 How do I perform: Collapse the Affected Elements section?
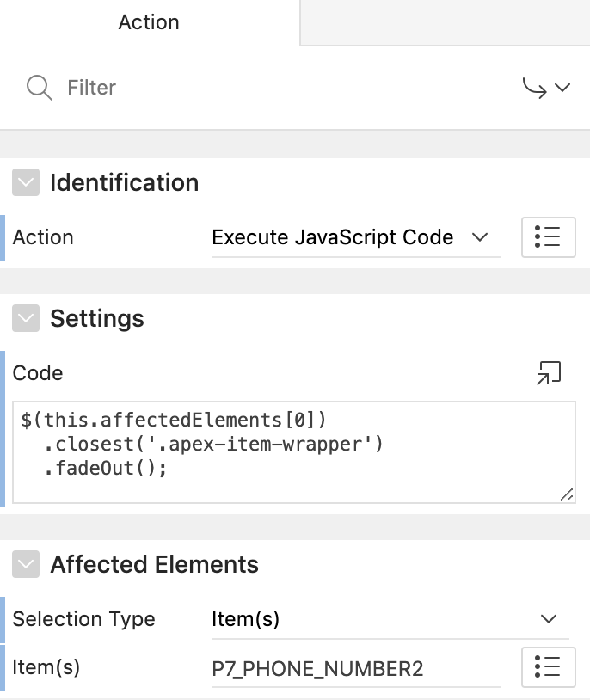click(26, 564)
